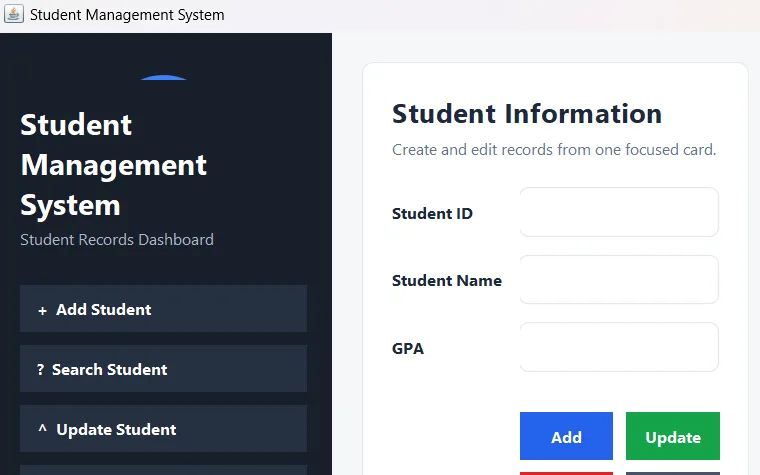Focus the Student ID input field
Viewport: 760px width, 475px height.
point(619,212)
